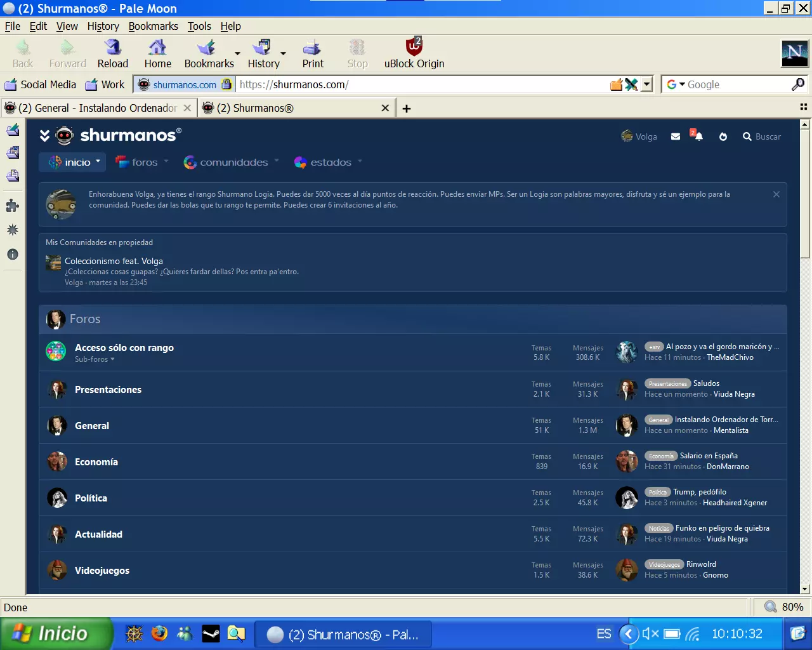Expand hidden tray icons arrow
Viewport: 812px width, 650px height.
(628, 633)
